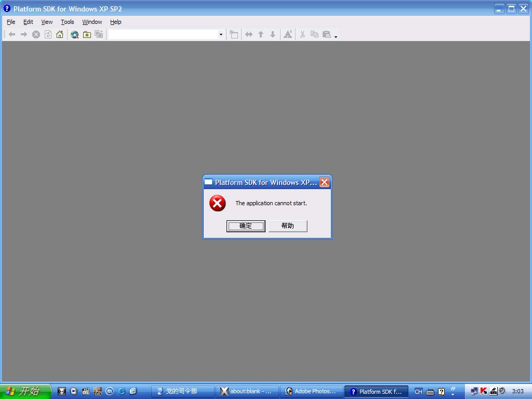Click the Cut scissors icon

click(x=302, y=34)
